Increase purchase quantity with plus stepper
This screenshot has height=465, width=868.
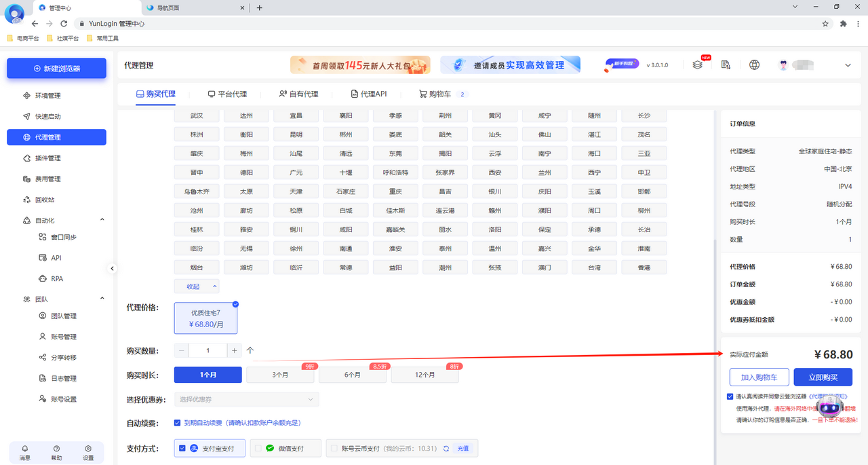234,350
